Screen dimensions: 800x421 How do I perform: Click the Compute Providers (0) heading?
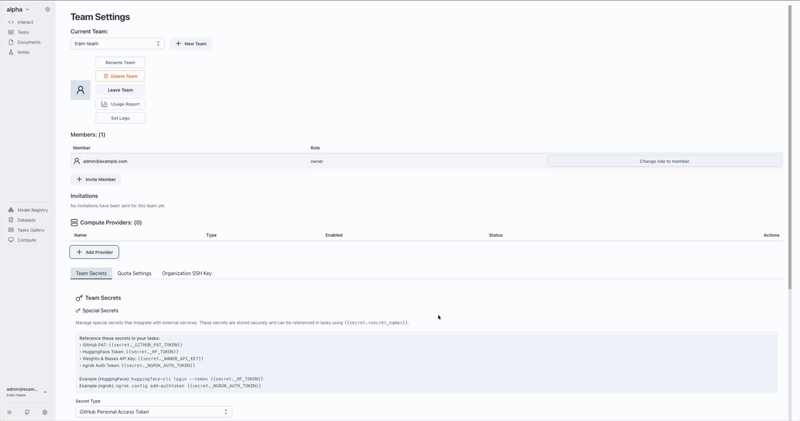[111, 222]
